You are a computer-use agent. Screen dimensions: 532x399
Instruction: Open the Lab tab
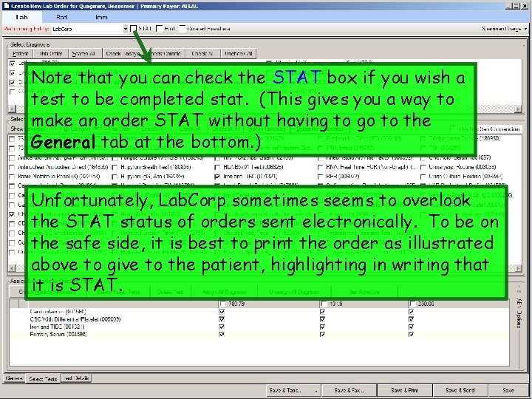click(x=21, y=17)
